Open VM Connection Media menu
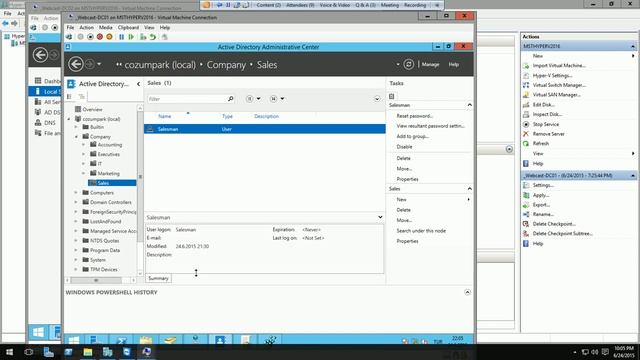The height and width of the screenshot is (360, 640). (x=106, y=27)
